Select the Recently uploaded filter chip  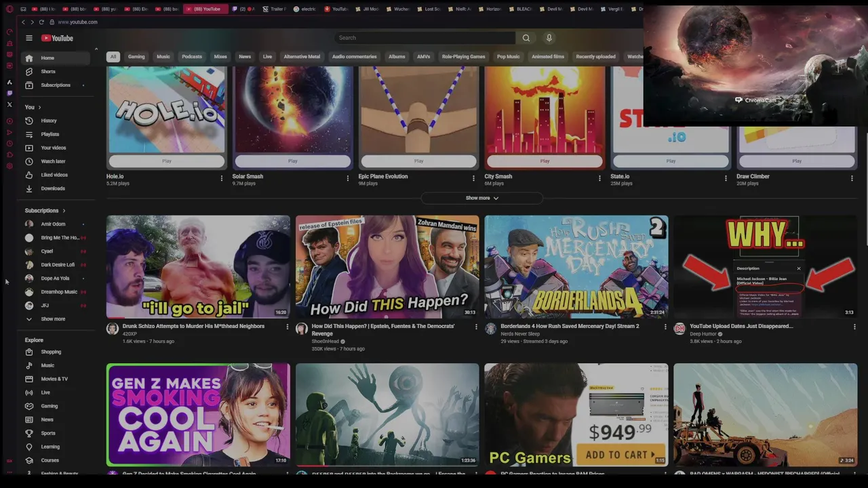pyautogui.click(x=595, y=57)
